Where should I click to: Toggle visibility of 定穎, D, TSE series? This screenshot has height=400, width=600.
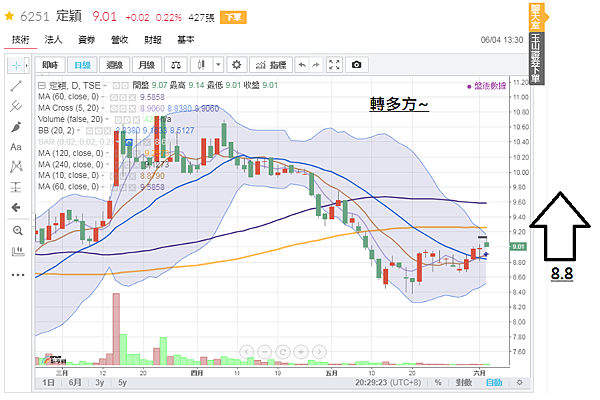[116, 85]
